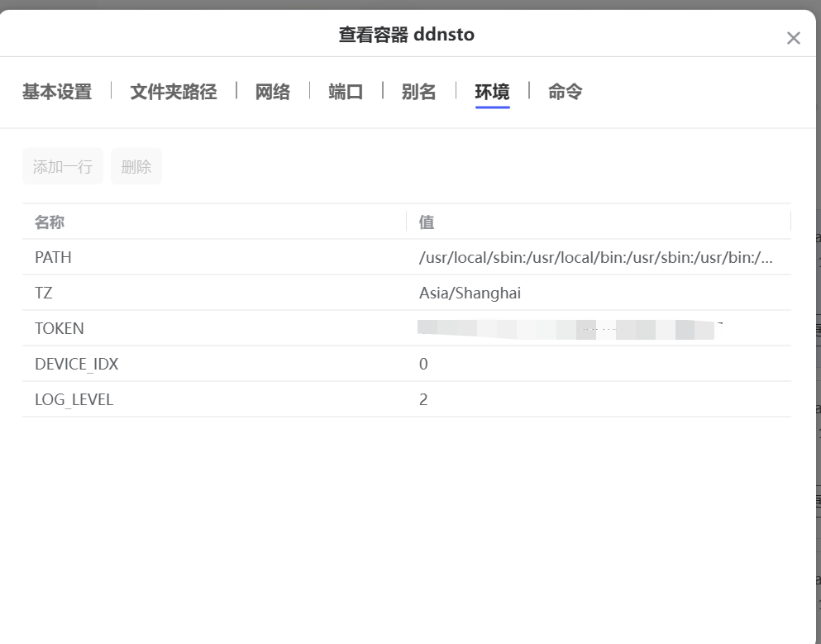Image resolution: width=821 pixels, height=644 pixels.
Task: Close the ddnsto container dialog
Action: [793, 38]
